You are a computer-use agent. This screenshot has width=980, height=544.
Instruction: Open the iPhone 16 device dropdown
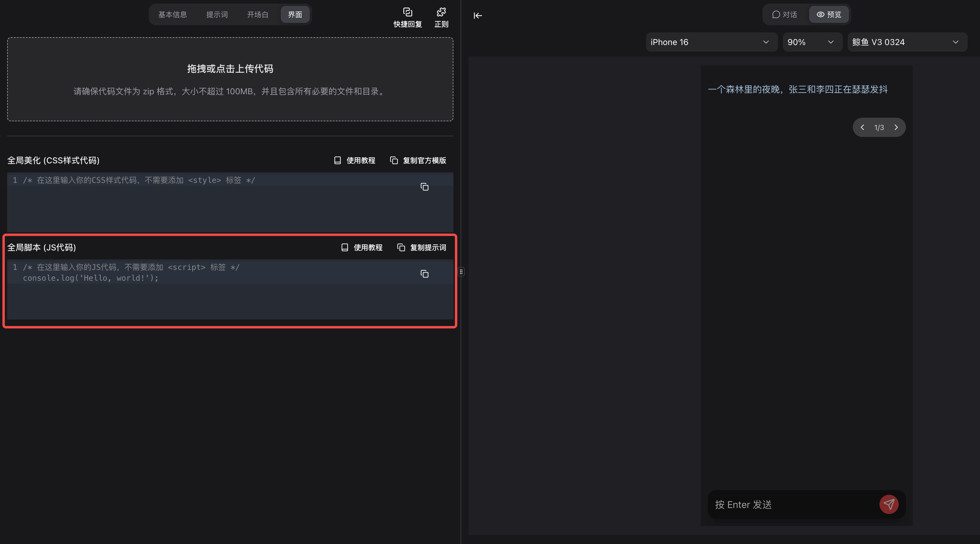[710, 42]
